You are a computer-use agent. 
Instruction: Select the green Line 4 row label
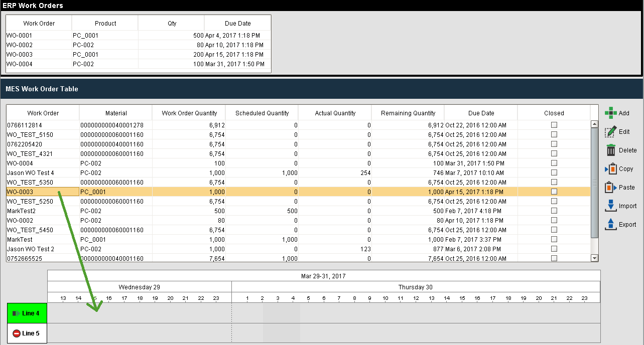pos(28,313)
